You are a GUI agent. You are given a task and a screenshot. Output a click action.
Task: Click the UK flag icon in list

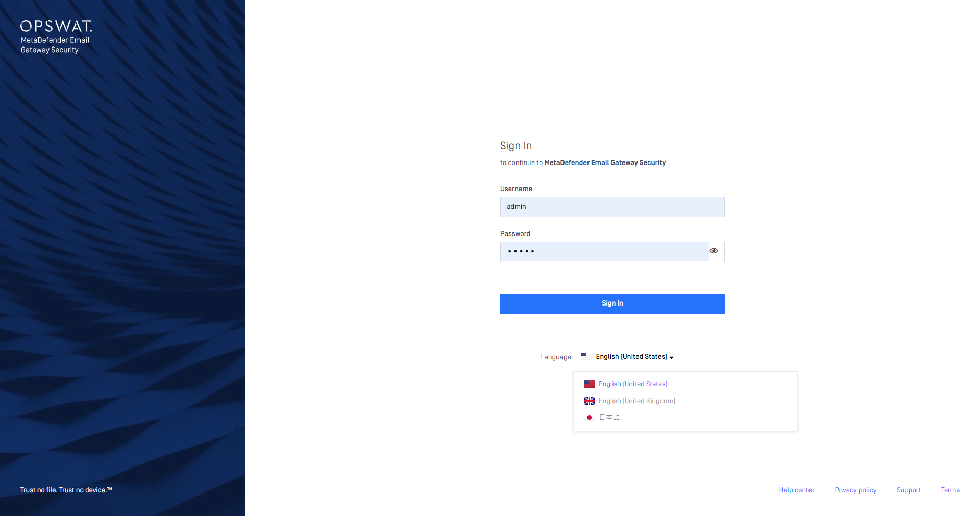coord(589,401)
